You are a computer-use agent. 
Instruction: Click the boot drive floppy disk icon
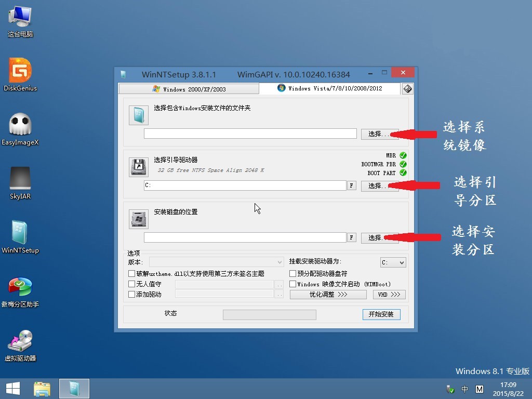138,166
